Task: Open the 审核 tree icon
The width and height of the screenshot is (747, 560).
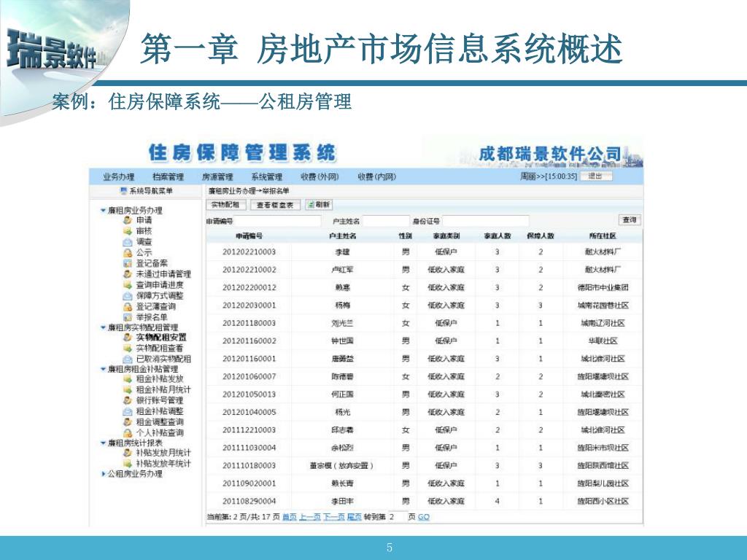Action: click(x=127, y=231)
